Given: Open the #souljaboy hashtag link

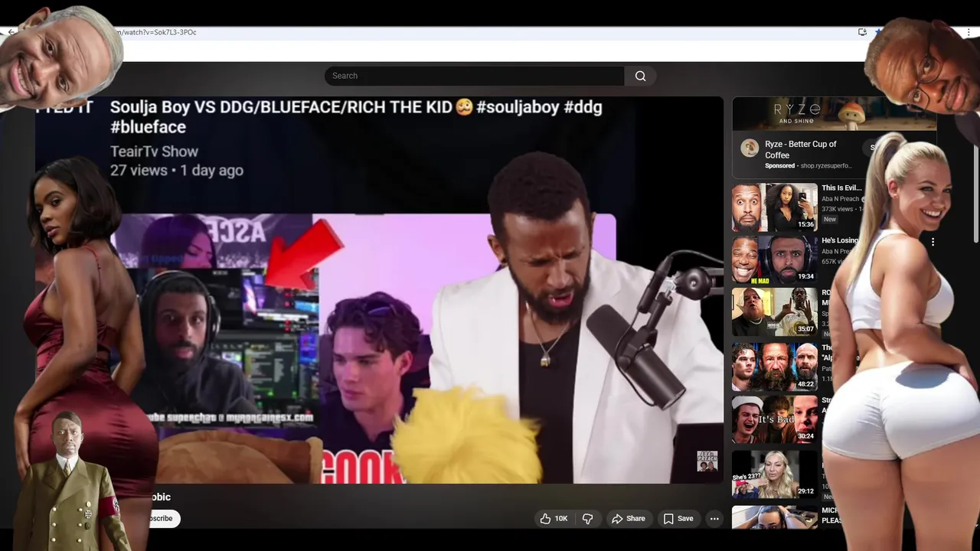Looking at the screenshot, I should point(518,107).
